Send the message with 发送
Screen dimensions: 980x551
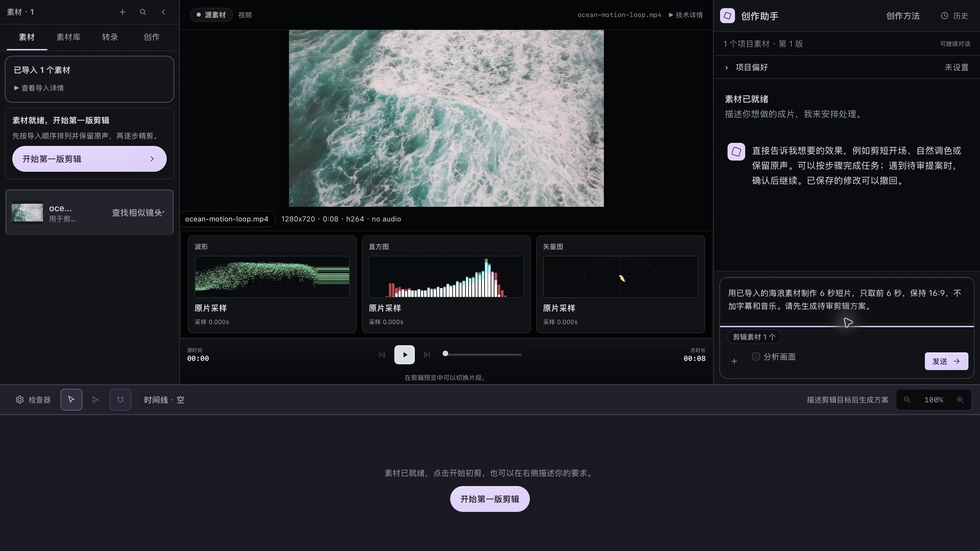[947, 361]
